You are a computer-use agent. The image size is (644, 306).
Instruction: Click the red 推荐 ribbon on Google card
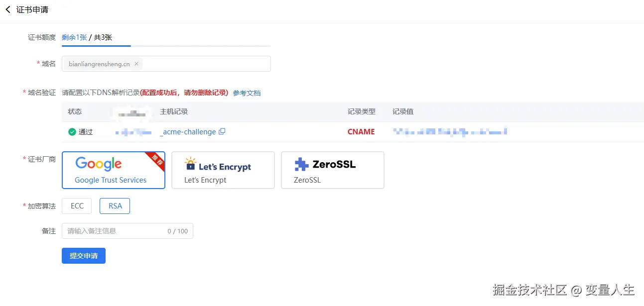pyautogui.click(x=156, y=160)
